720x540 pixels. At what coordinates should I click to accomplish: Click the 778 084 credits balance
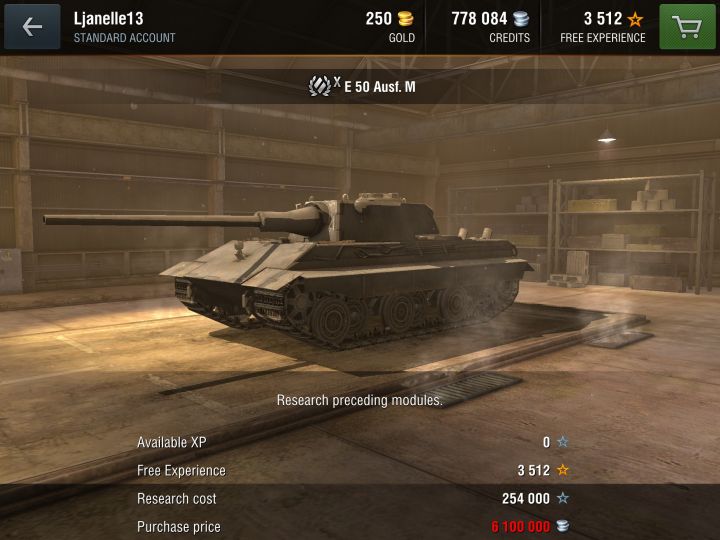pyautogui.click(x=479, y=19)
